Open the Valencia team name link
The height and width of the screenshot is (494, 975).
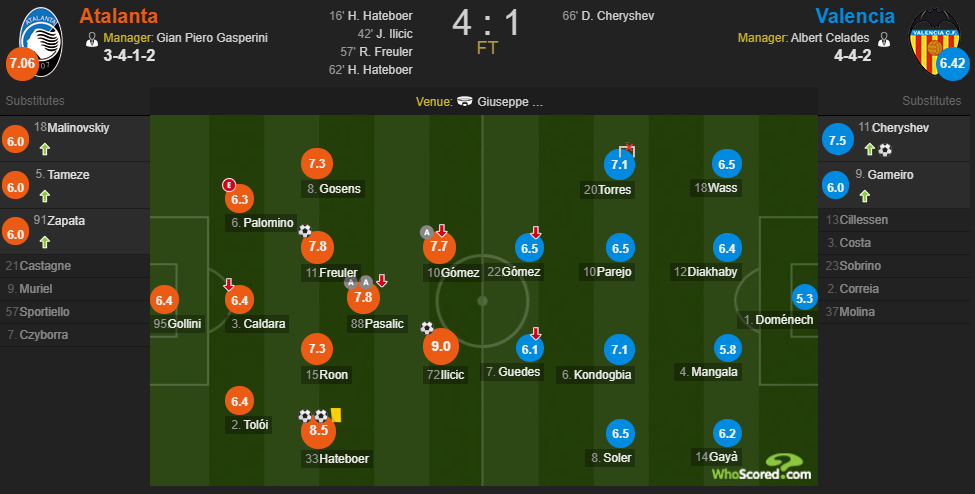856,15
